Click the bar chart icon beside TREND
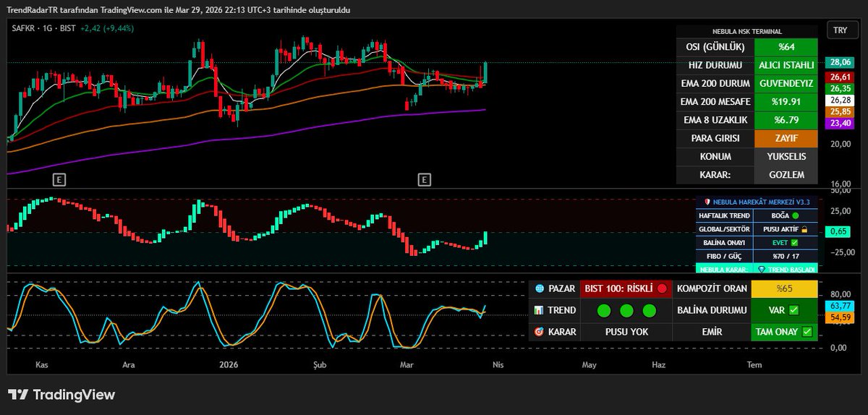Image resolution: width=868 pixels, height=415 pixels. point(539,310)
